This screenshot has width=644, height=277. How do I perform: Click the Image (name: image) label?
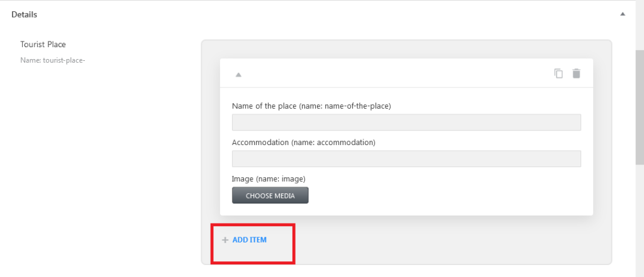pos(269,179)
